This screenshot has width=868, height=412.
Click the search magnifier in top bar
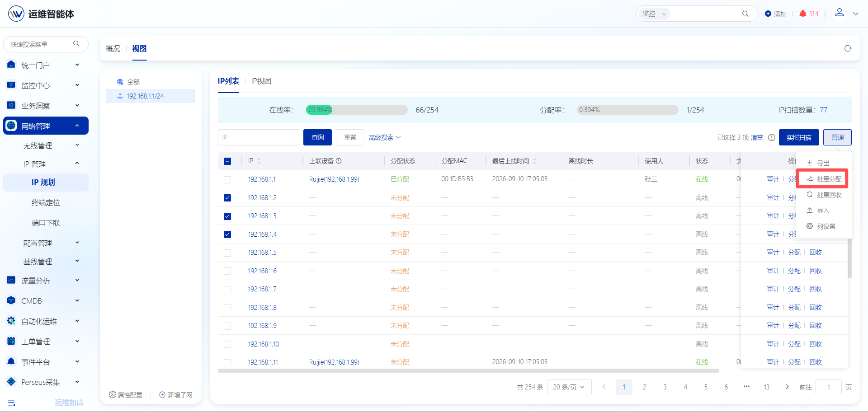click(745, 14)
